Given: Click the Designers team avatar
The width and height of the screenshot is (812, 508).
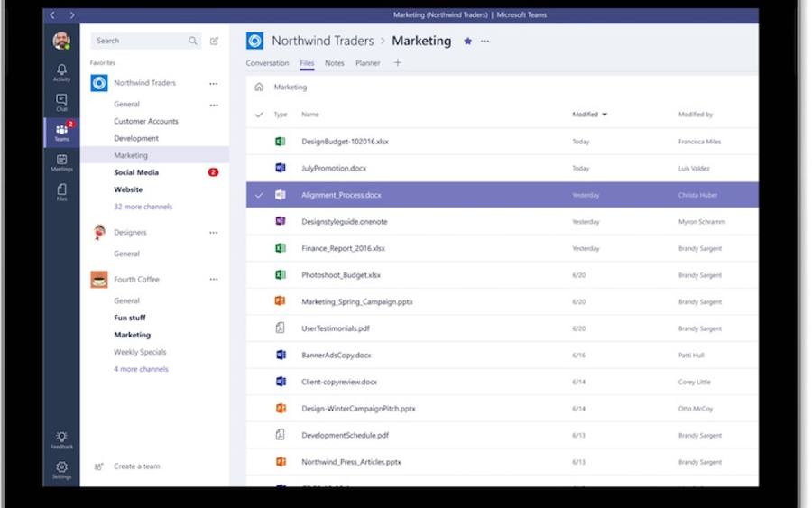Looking at the screenshot, I should (99, 233).
